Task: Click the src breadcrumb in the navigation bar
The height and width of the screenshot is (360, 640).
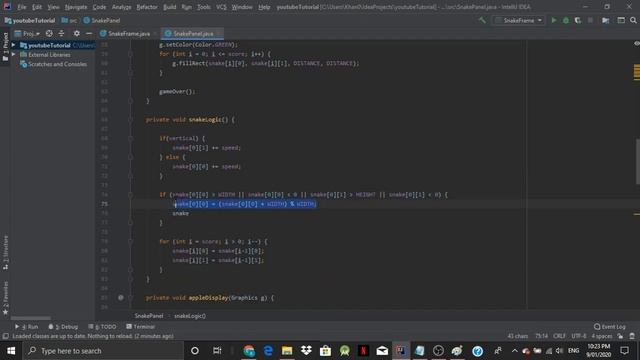Action: (69, 20)
